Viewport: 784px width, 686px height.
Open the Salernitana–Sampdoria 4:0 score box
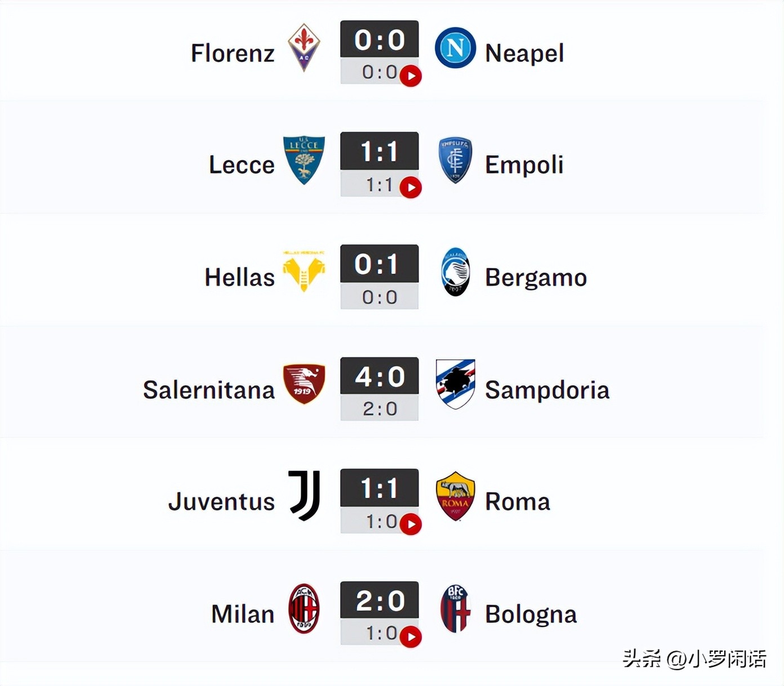coord(380,376)
